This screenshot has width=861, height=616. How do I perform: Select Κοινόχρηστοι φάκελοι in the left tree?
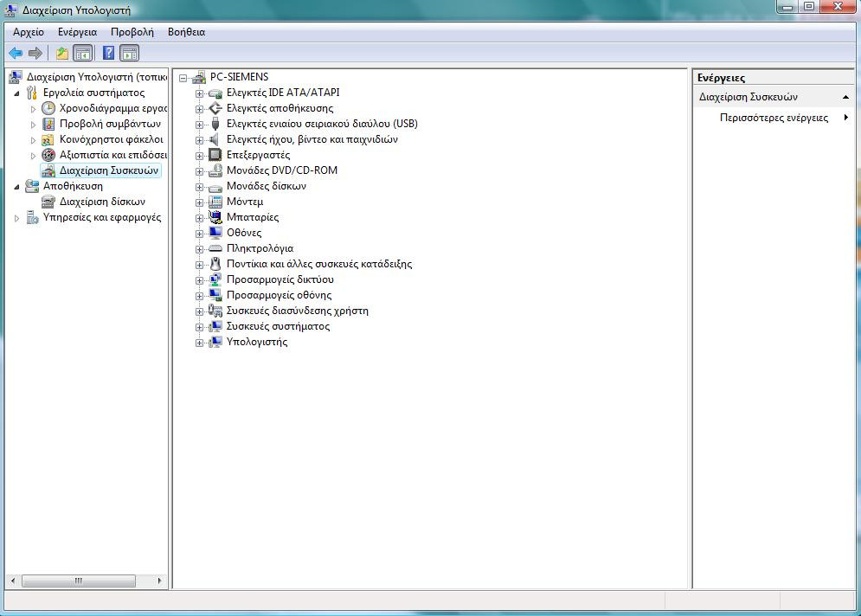click(112, 139)
